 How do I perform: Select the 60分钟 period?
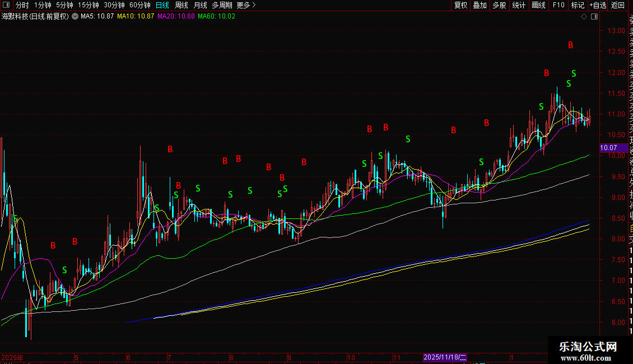click(x=139, y=5)
